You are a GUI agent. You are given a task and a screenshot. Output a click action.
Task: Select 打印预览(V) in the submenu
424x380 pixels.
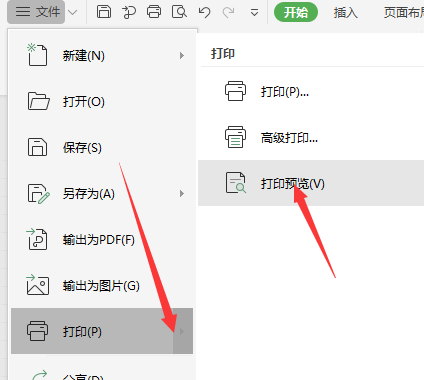click(311, 183)
